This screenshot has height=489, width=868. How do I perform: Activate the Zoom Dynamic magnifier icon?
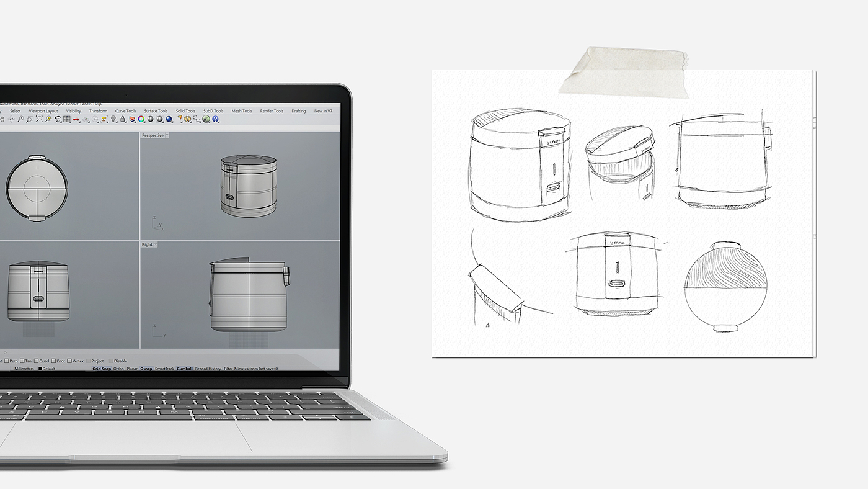tap(20, 119)
